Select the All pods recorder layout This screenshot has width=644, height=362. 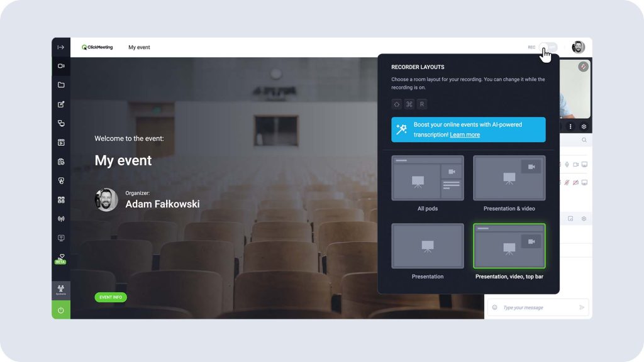pos(428,178)
